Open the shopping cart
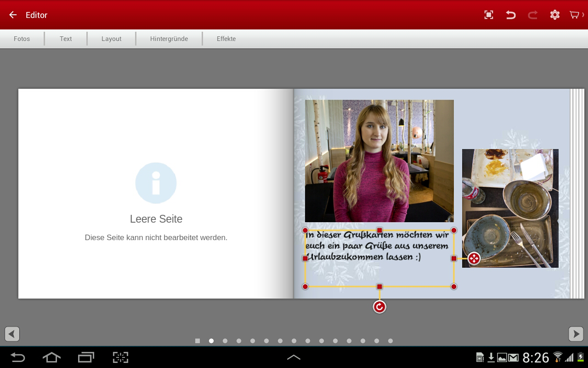Viewport: 588px width, 368px height. pos(575,15)
